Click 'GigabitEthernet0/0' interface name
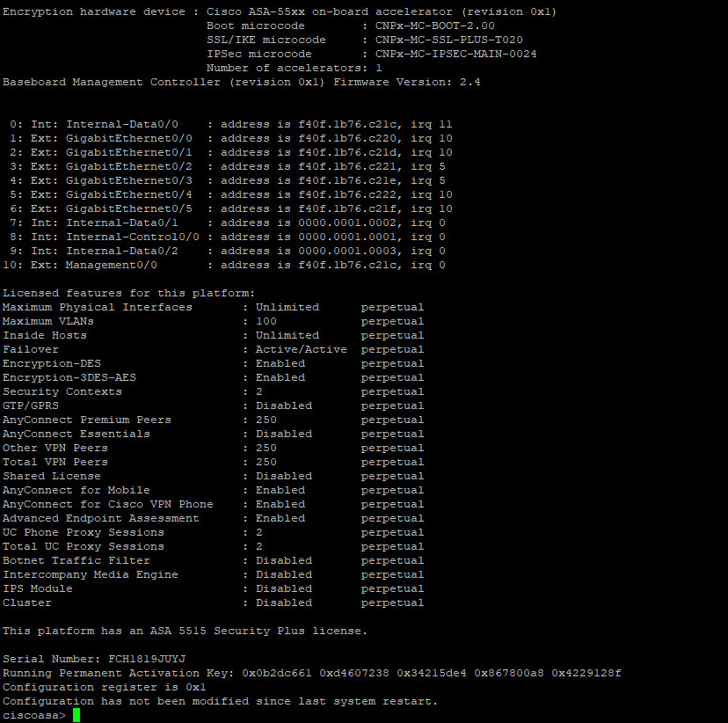This screenshot has height=723, width=728. 129,138
